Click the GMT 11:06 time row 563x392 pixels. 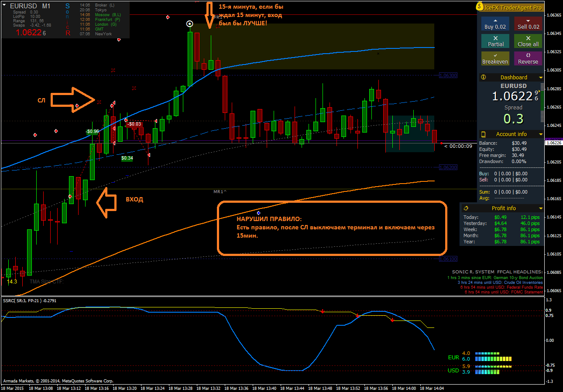(92, 29)
